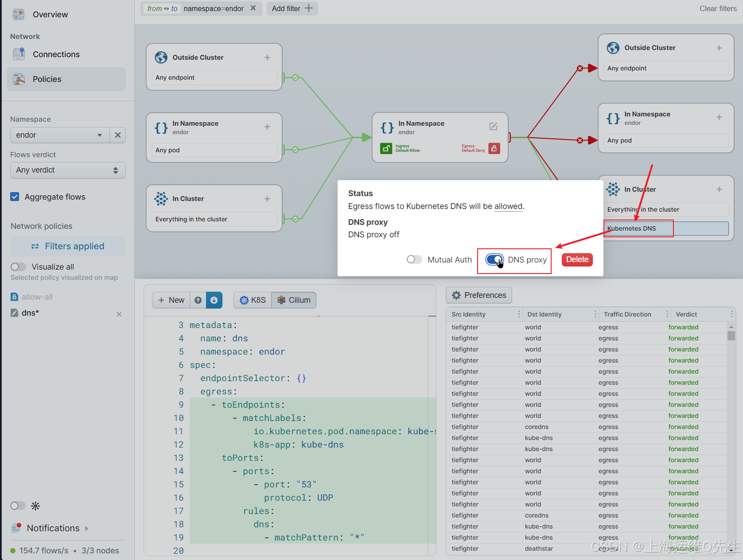Viewport: 743px width, 560px height.
Task: Switch to the K8S policy tab
Action: click(253, 300)
